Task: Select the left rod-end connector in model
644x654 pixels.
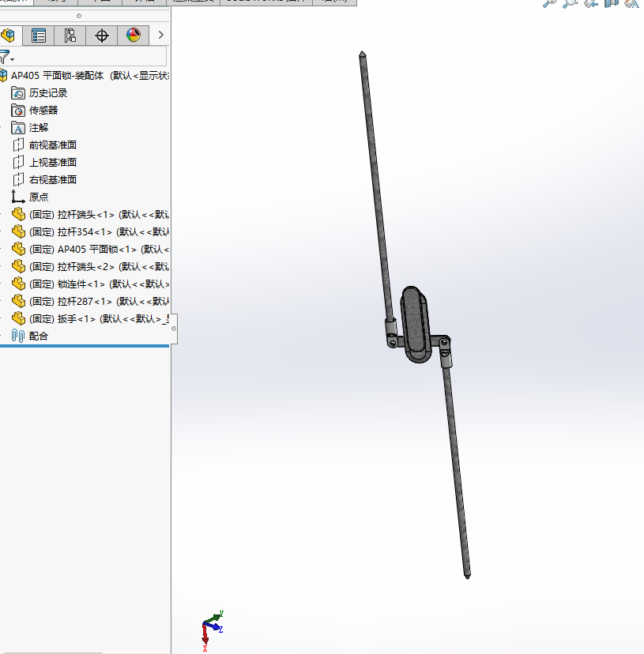Action: click(x=391, y=333)
